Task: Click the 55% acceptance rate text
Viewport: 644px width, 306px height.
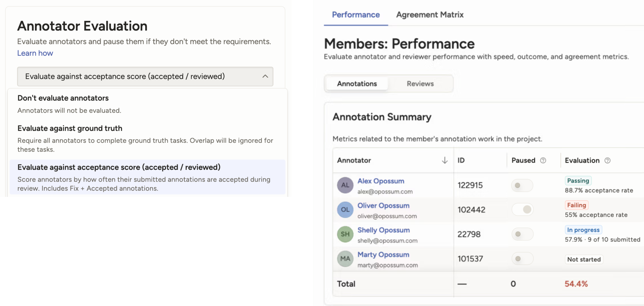Action: tap(596, 215)
